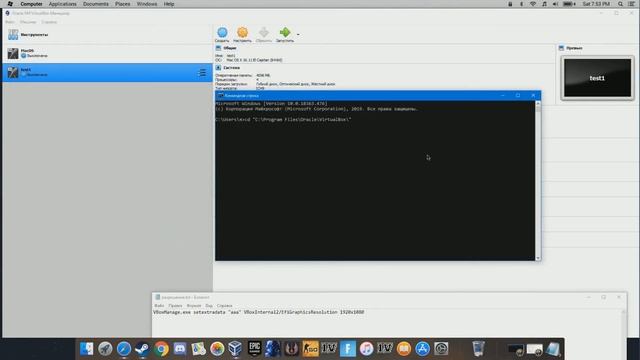Viewport: 640px width, 360px height.
Task: Open the Machine menu in VirtualBox Manager
Action: (x=28, y=22)
